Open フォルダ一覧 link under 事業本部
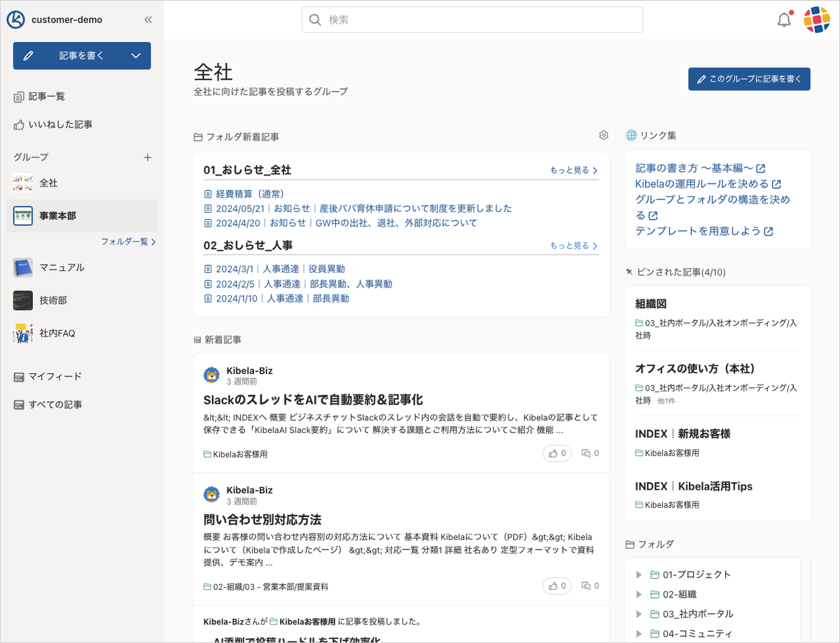Viewport: 840px width, 643px height. point(128,241)
